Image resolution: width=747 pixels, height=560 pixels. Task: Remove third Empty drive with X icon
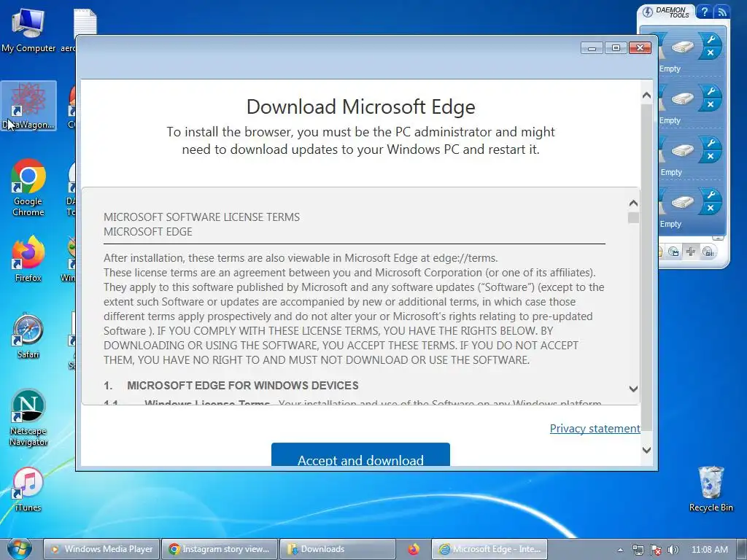(711, 156)
